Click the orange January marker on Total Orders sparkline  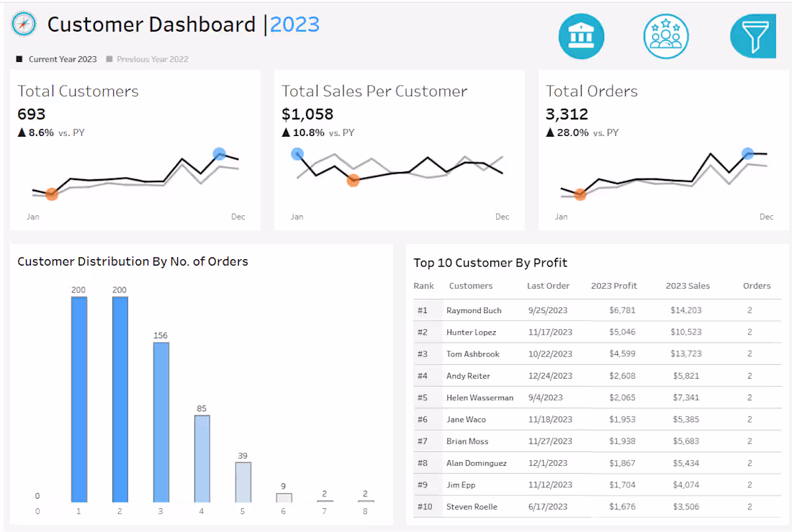[x=580, y=194]
